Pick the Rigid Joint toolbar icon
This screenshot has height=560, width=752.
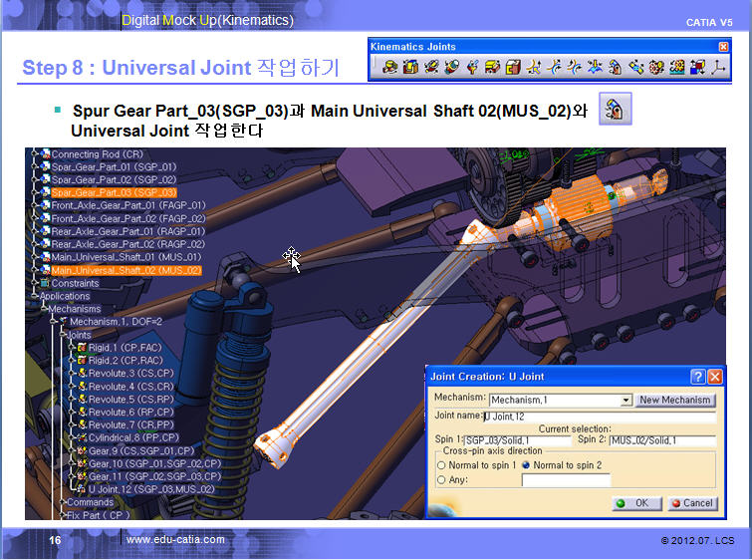[x=513, y=68]
